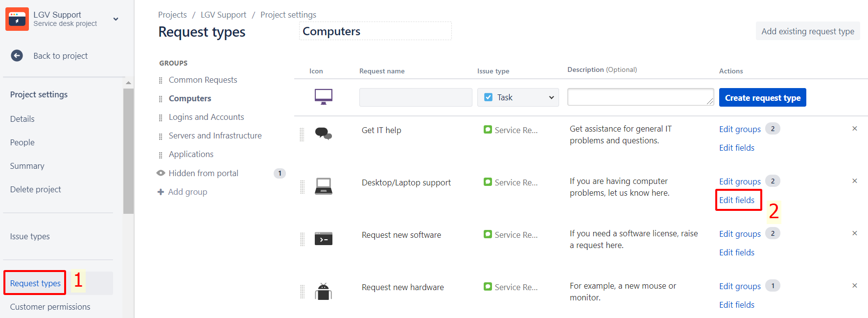This screenshot has width=868, height=318.
Task: Click the Request name input field
Action: pyautogui.click(x=415, y=97)
